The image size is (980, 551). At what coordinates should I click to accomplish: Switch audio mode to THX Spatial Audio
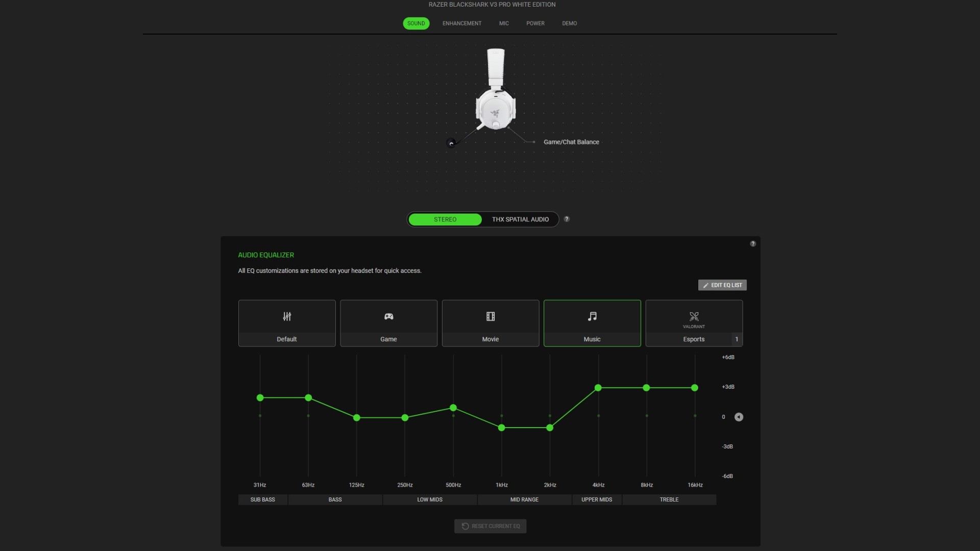tap(520, 219)
